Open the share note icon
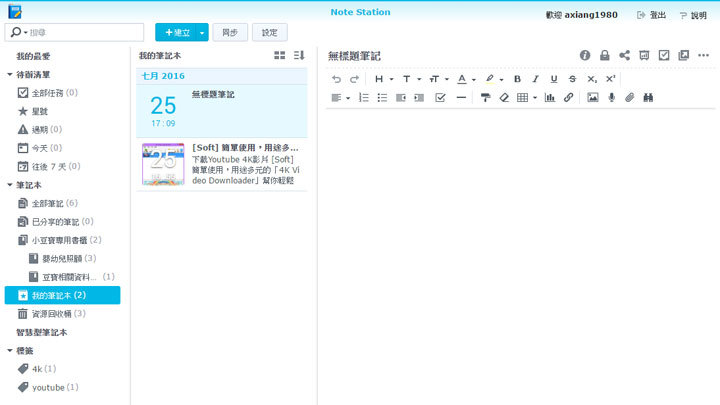The height and width of the screenshot is (405, 720). coord(624,56)
